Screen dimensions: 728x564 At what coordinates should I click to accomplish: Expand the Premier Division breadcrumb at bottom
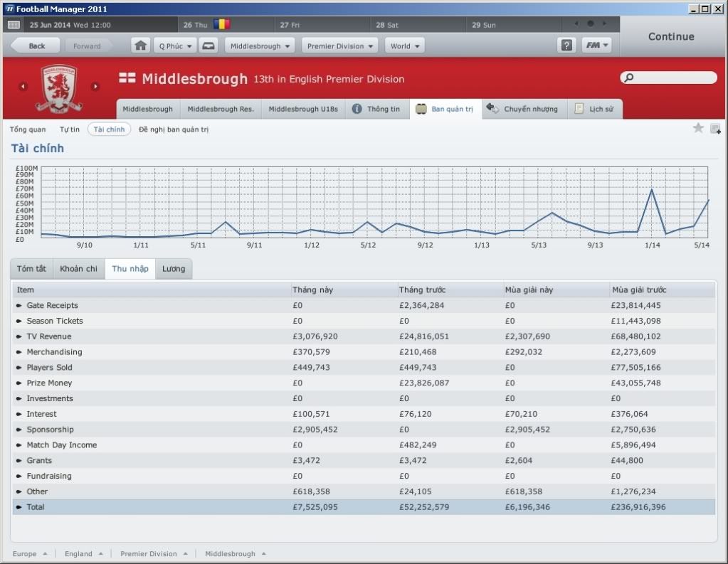[154, 553]
